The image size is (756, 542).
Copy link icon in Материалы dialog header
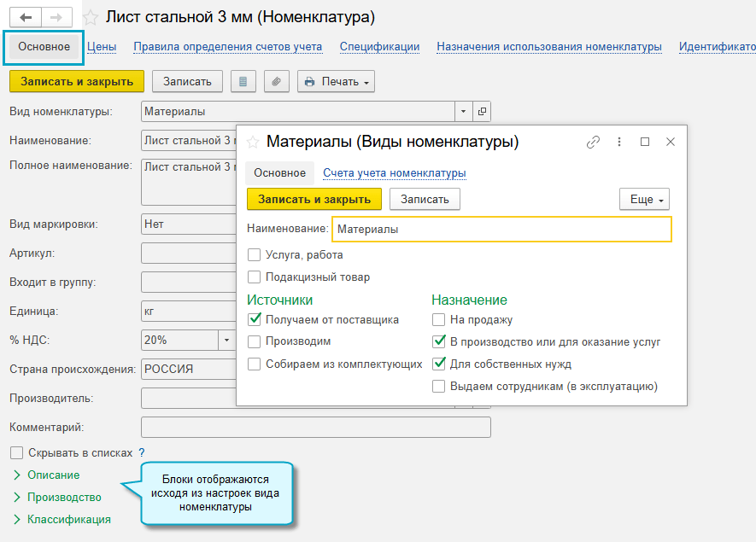click(x=593, y=143)
